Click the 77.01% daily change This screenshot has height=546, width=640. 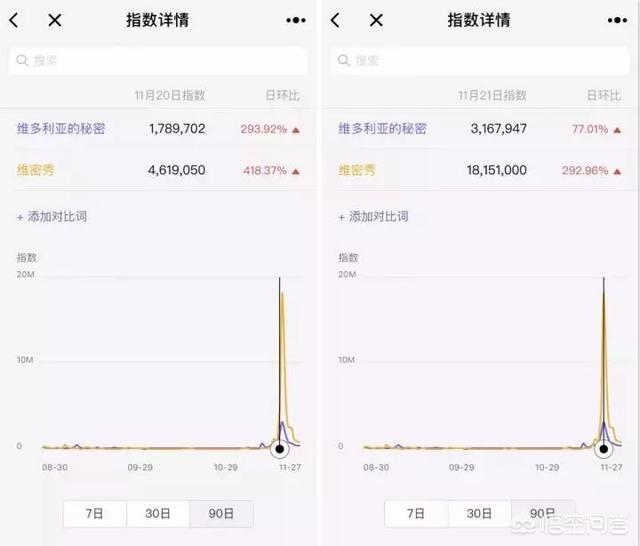(x=590, y=129)
